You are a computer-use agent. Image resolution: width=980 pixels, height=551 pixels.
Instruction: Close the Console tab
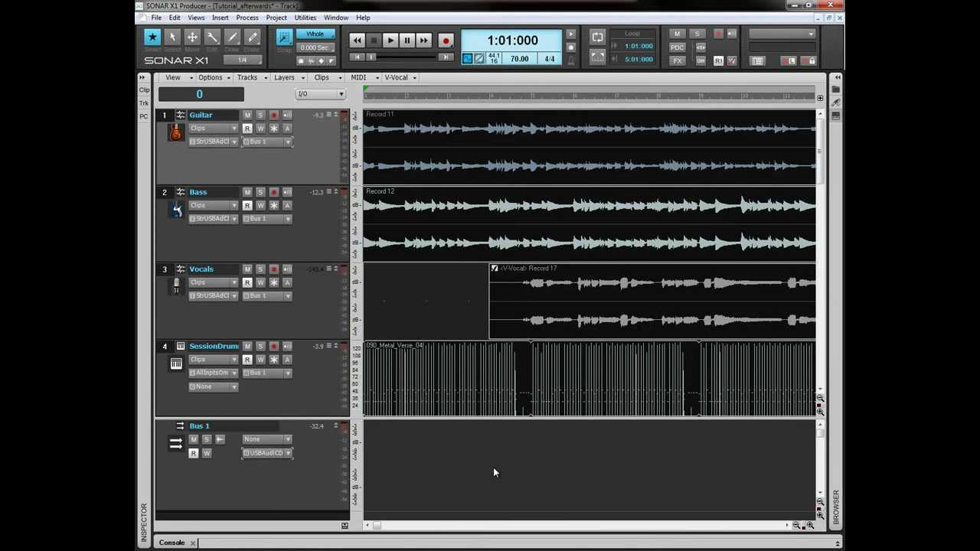tap(193, 543)
